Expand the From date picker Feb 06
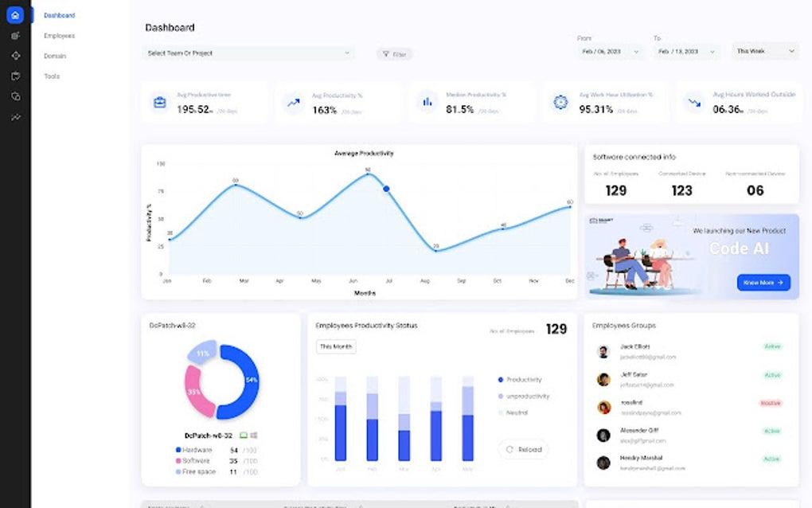 (610, 51)
